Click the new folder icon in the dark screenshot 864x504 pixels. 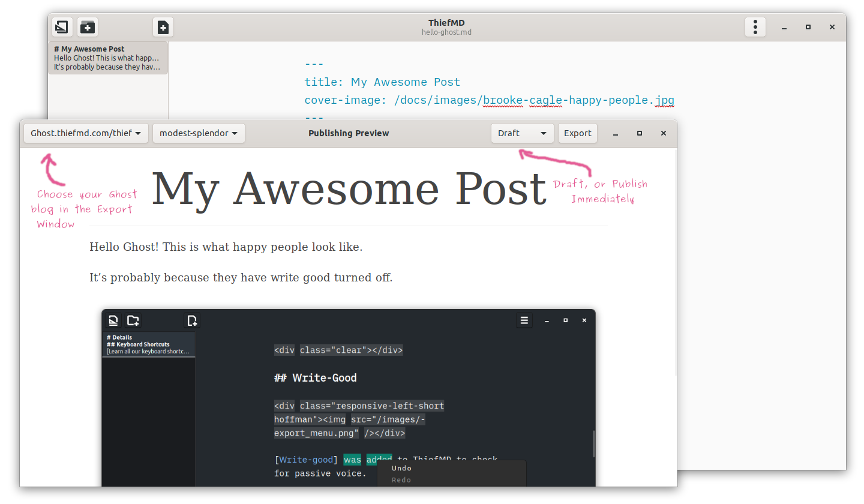click(133, 320)
